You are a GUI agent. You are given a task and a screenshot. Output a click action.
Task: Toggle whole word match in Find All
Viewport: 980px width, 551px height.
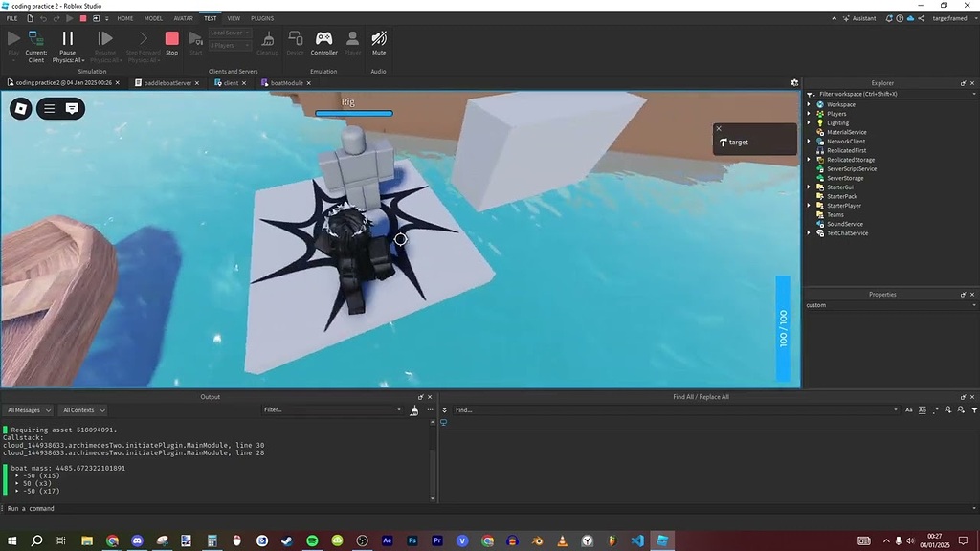[x=922, y=410]
